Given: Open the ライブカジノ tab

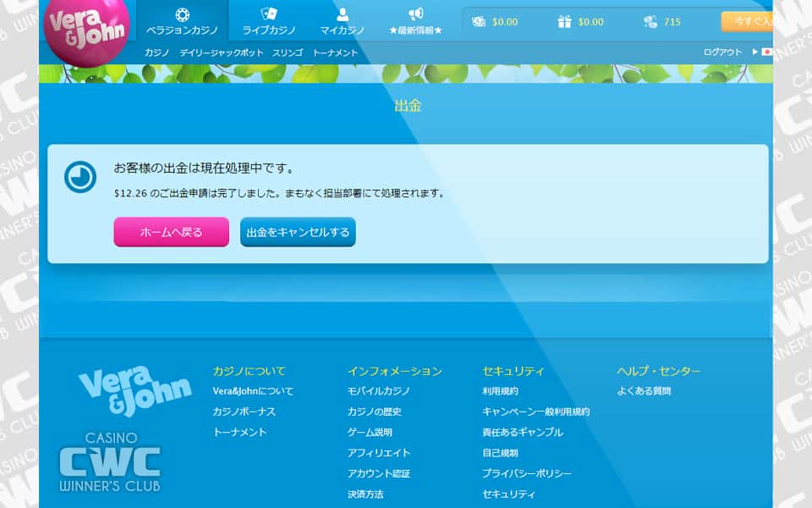Looking at the screenshot, I should [x=269, y=22].
